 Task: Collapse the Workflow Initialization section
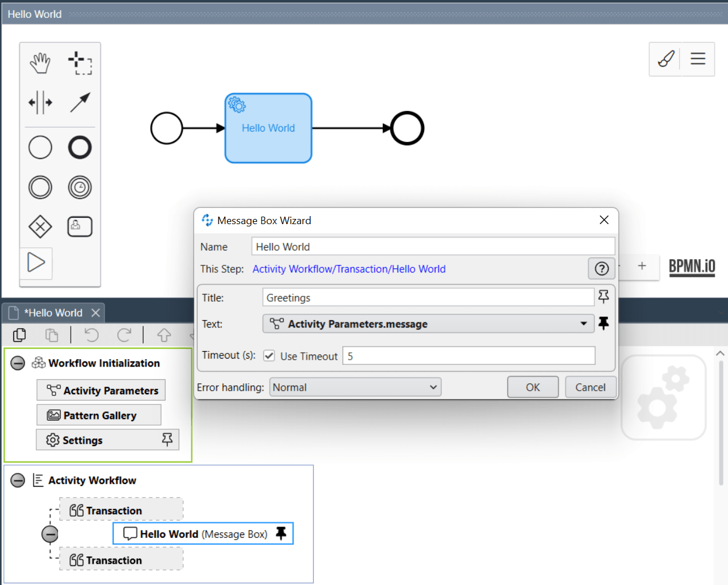[x=18, y=363]
